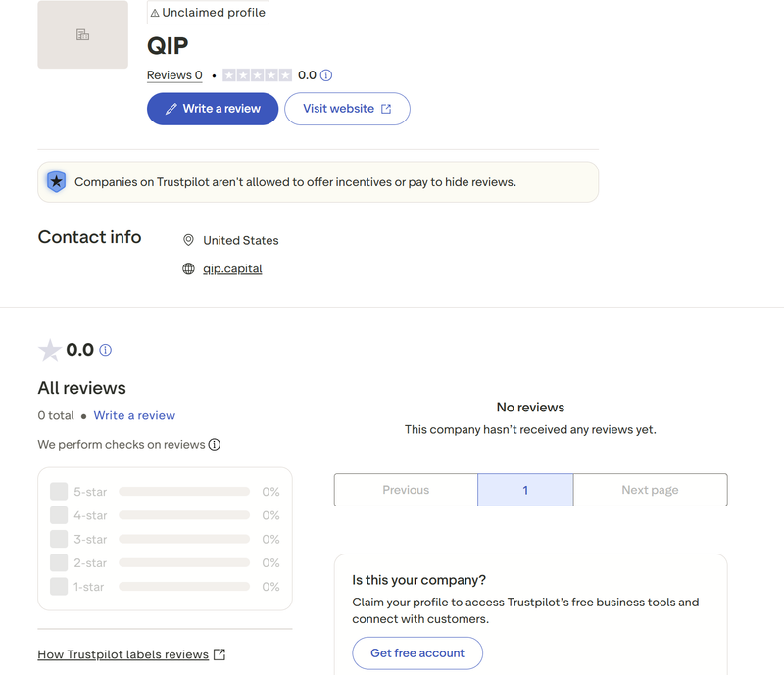Click external icon after How Trustpilot labels reviews

point(220,654)
